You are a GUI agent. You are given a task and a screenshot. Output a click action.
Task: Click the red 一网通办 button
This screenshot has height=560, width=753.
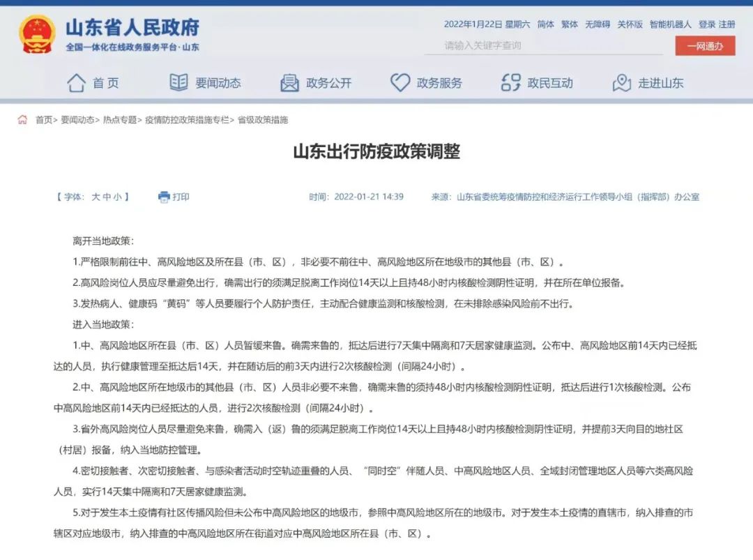pos(705,46)
